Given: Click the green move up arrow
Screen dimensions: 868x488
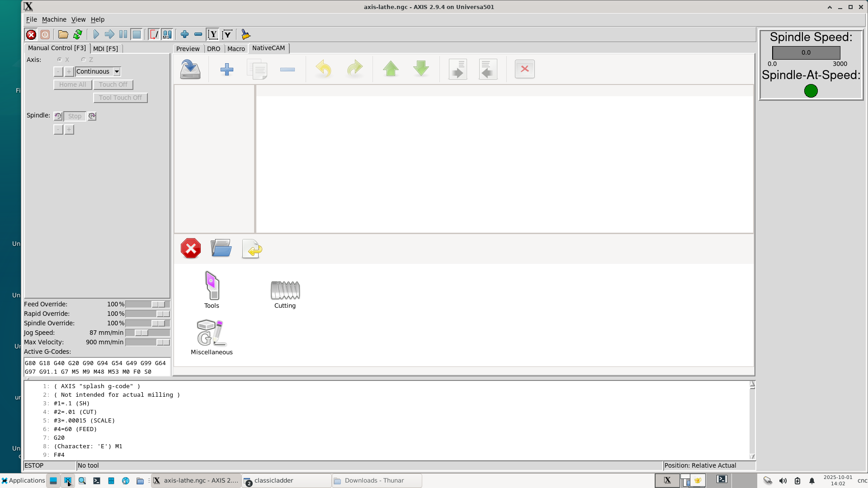Looking at the screenshot, I should pyautogui.click(x=391, y=69).
